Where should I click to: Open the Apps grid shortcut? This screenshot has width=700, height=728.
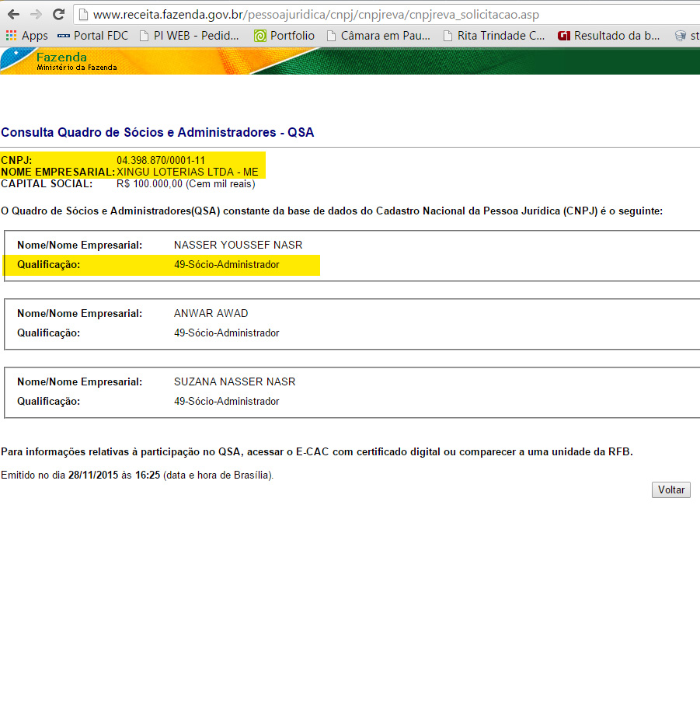click(x=26, y=36)
